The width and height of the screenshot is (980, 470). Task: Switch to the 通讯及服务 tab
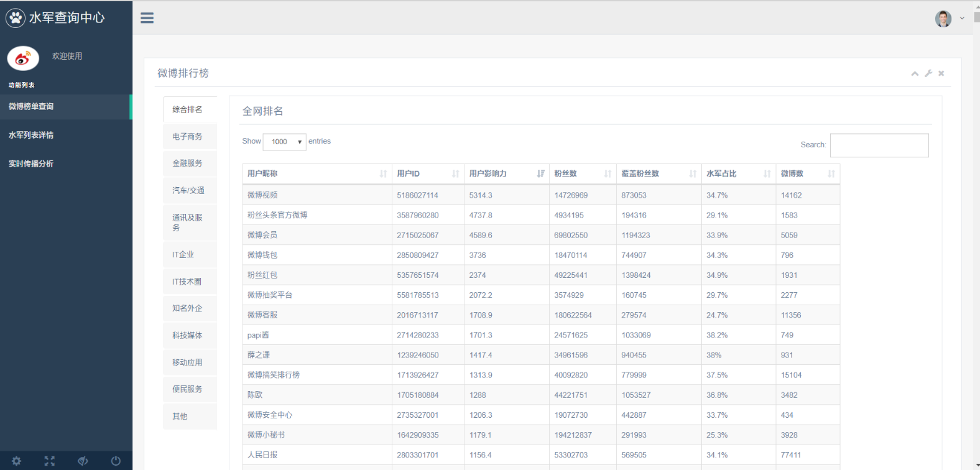[190, 223]
